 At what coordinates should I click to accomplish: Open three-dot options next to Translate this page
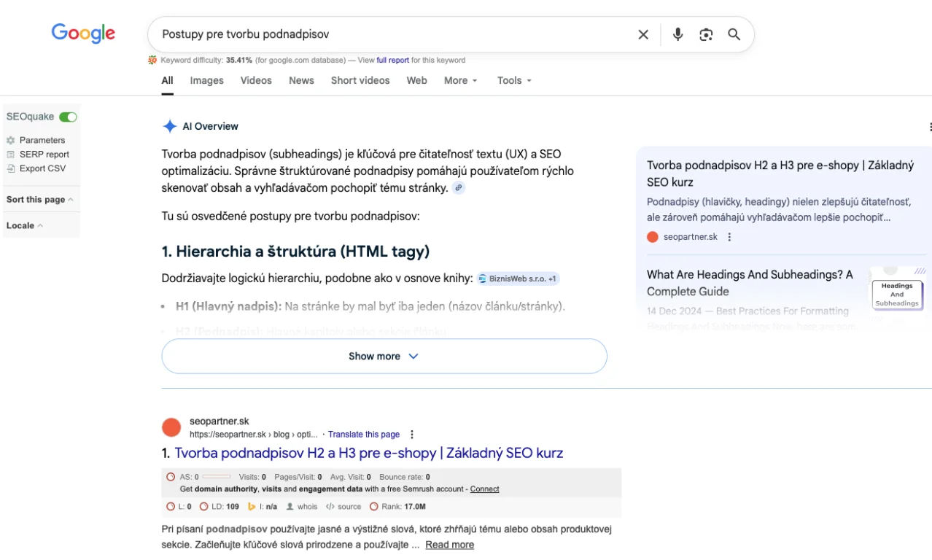coord(412,434)
